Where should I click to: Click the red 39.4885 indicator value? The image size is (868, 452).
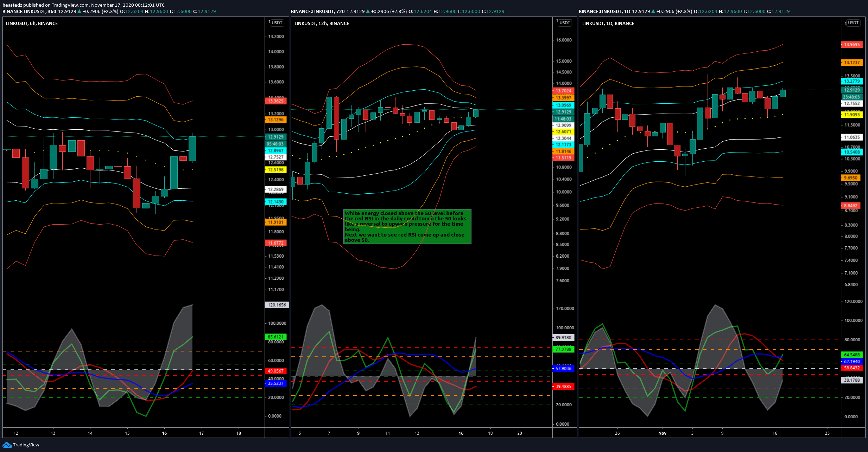[563, 386]
